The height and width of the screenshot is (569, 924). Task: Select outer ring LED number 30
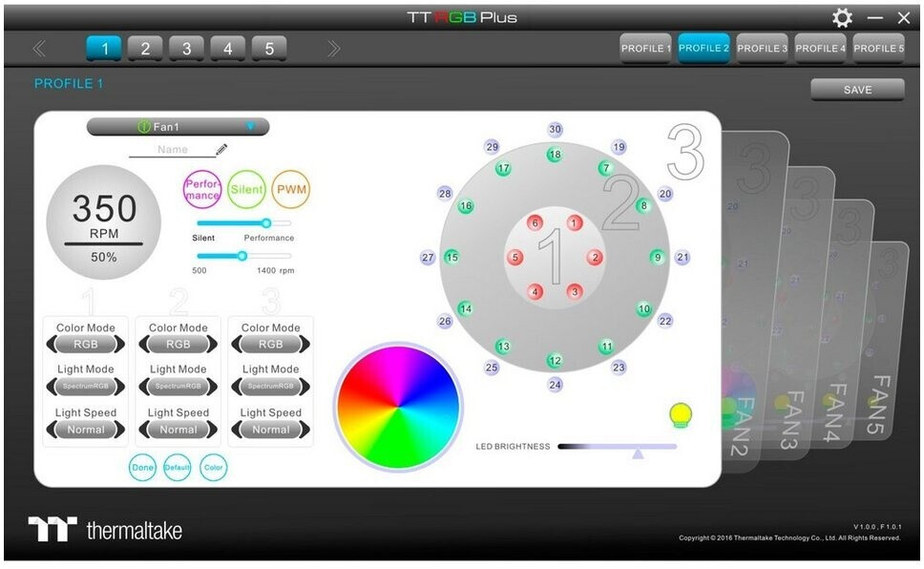(x=555, y=130)
